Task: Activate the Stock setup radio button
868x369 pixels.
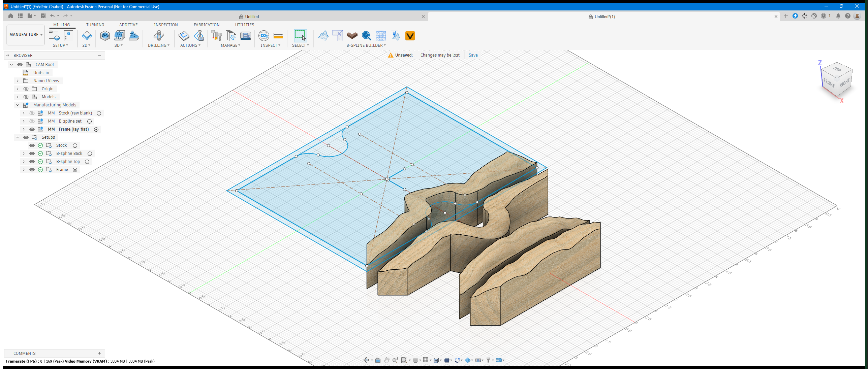Action: pyautogui.click(x=75, y=145)
